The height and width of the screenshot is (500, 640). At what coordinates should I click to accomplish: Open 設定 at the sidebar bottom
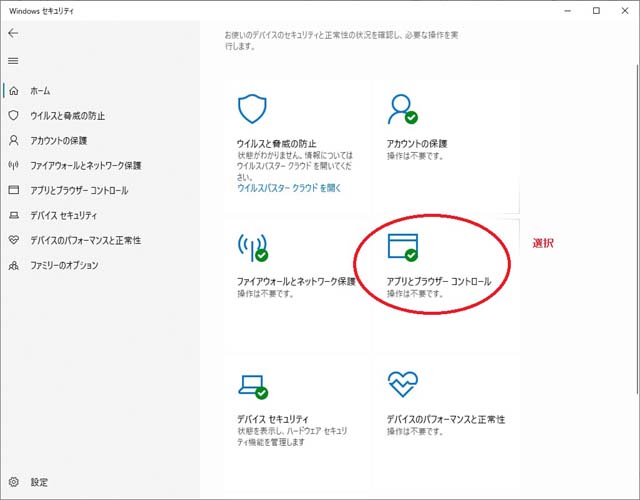click(39, 482)
